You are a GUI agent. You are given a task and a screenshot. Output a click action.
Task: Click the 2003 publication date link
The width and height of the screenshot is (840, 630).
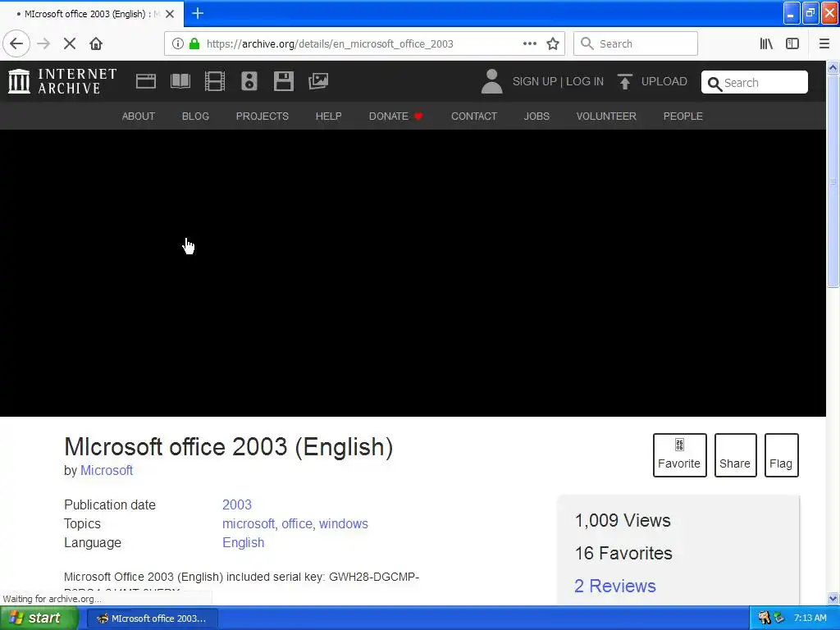[237, 504]
